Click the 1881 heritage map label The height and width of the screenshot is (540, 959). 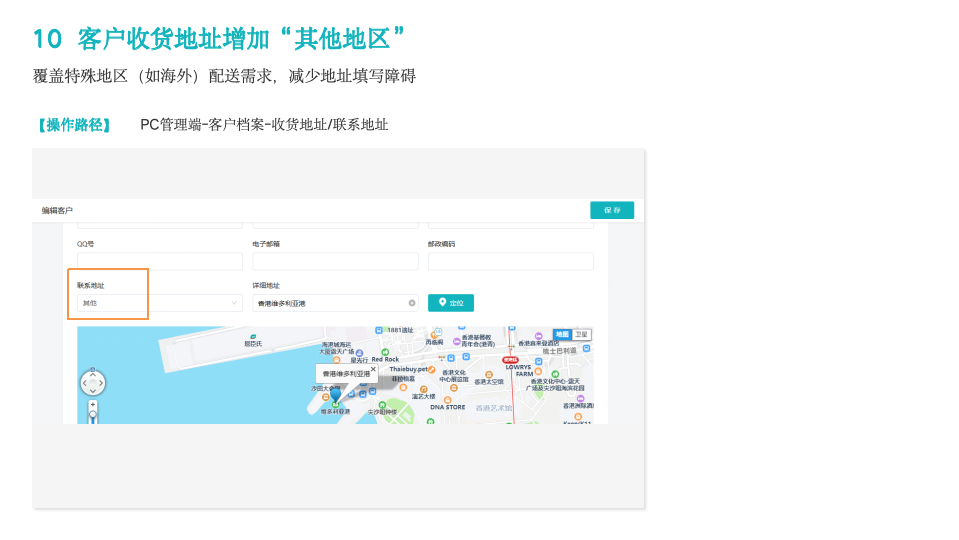tap(400, 330)
